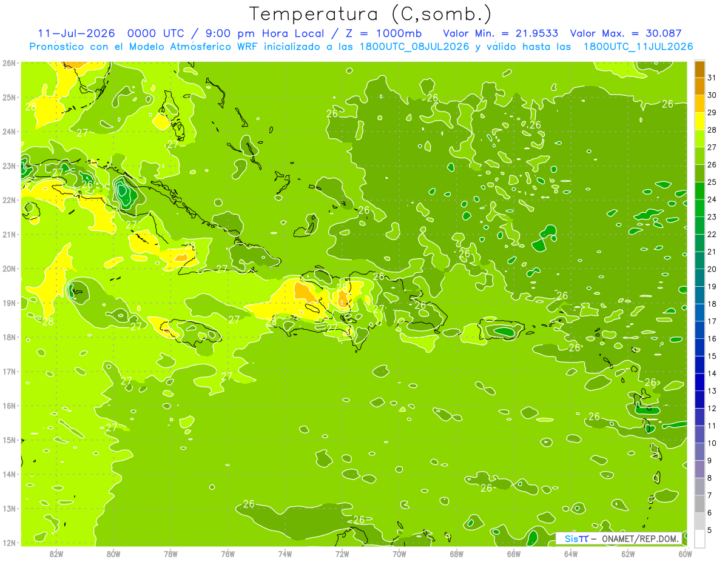The image size is (728, 562).
Task: Click the title "Temperatura (C,somb.)"
Action: tap(371, 14)
